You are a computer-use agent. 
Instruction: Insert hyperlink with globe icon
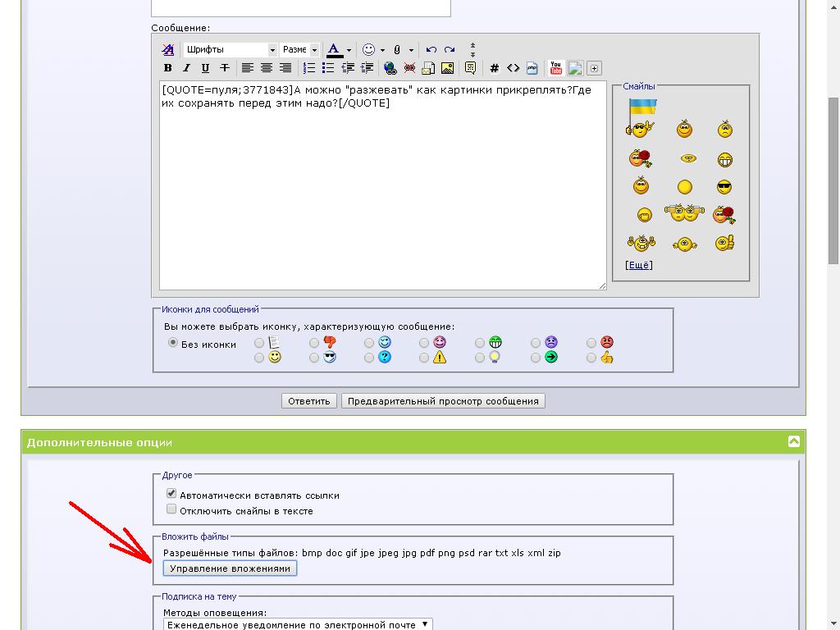click(x=390, y=68)
